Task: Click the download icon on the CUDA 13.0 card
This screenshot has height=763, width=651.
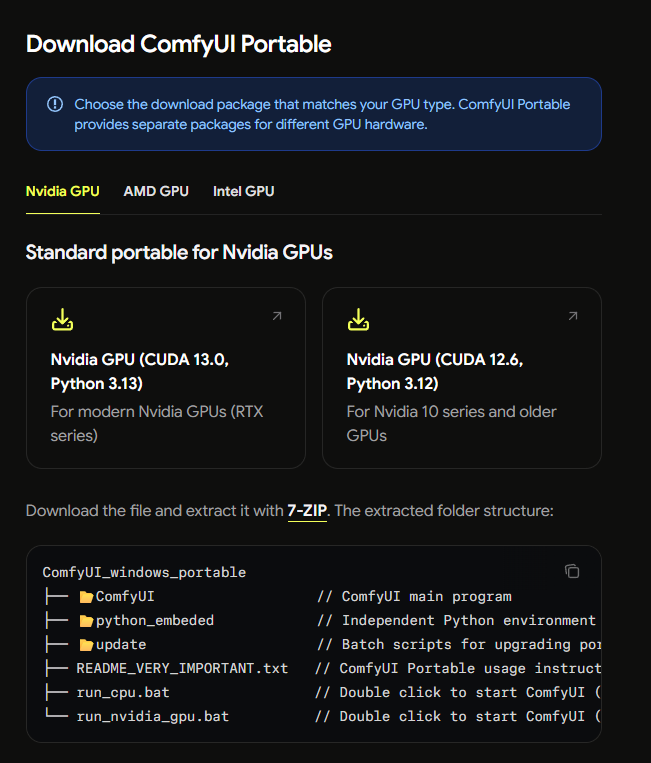Action: point(62,319)
